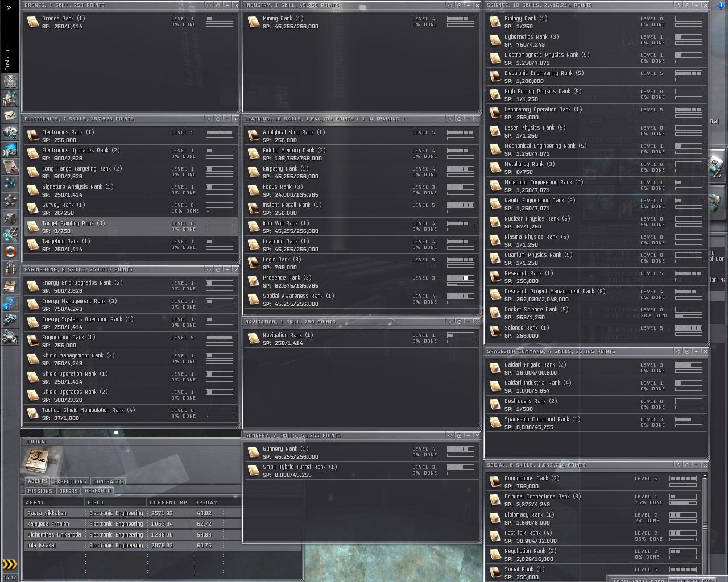Select the Research Project Management skill row
The image size is (728, 582).
coord(597,295)
